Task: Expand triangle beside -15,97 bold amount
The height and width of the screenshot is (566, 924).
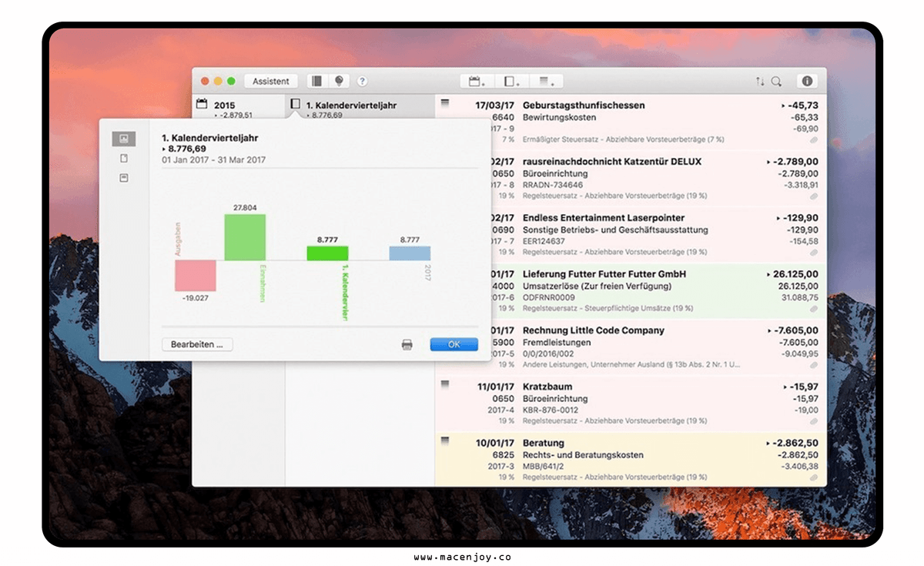Action: tap(784, 387)
